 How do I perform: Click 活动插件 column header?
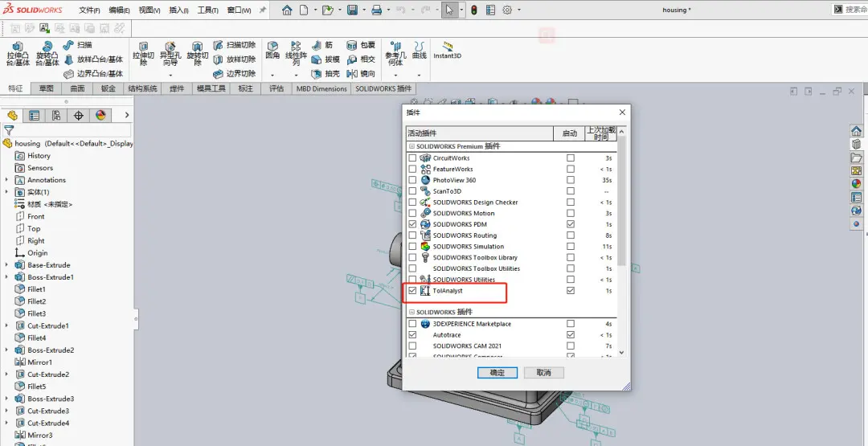coord(479,133)
